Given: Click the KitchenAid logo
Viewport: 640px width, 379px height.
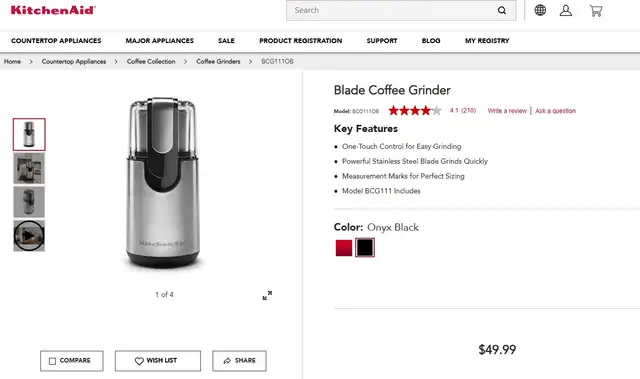Looking at the screenshot, I should 53,10.
